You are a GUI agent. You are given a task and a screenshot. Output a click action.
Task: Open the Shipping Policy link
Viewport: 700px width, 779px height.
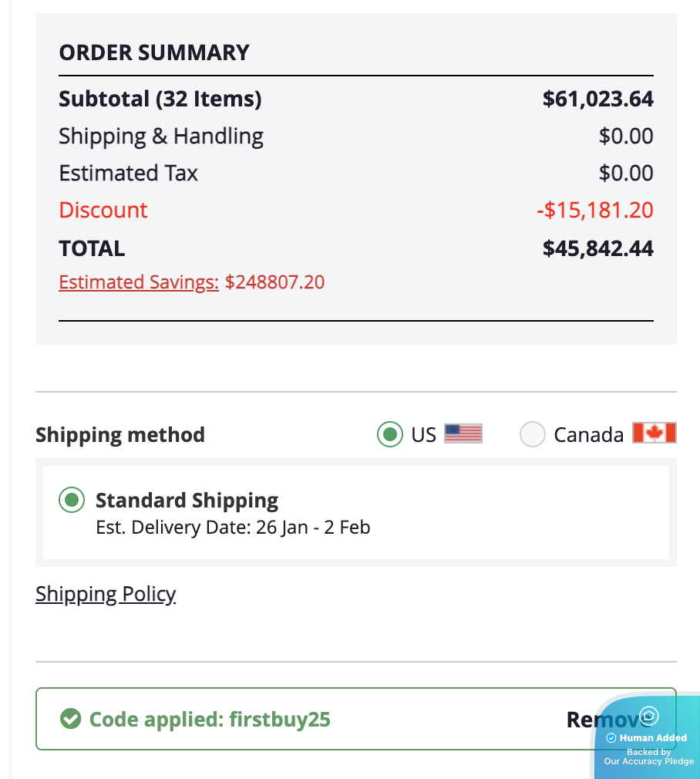coord(106,594)
